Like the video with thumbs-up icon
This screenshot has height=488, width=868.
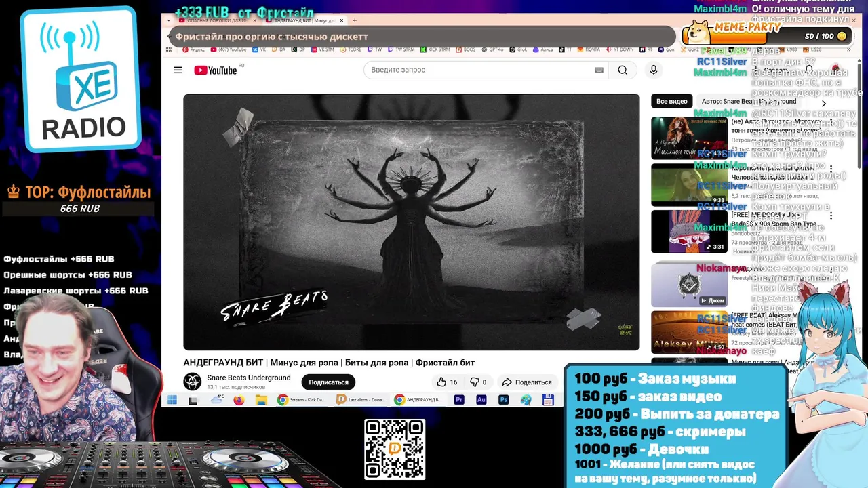(447, 382)
